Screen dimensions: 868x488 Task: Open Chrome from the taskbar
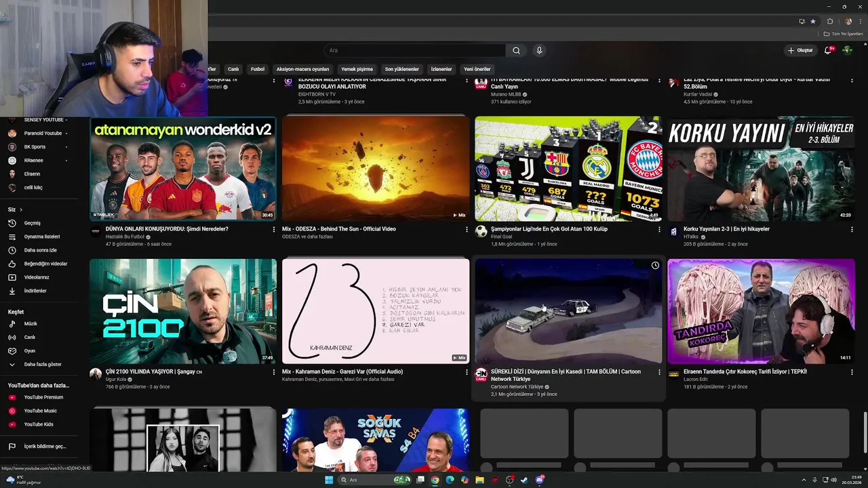pyautogui.click(x=435, y=480)
